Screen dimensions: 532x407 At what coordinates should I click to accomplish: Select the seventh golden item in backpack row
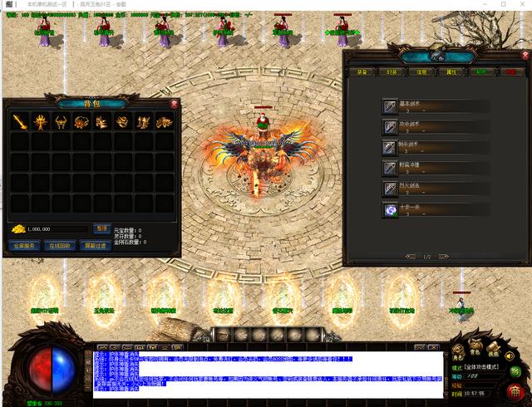(144, 121)
